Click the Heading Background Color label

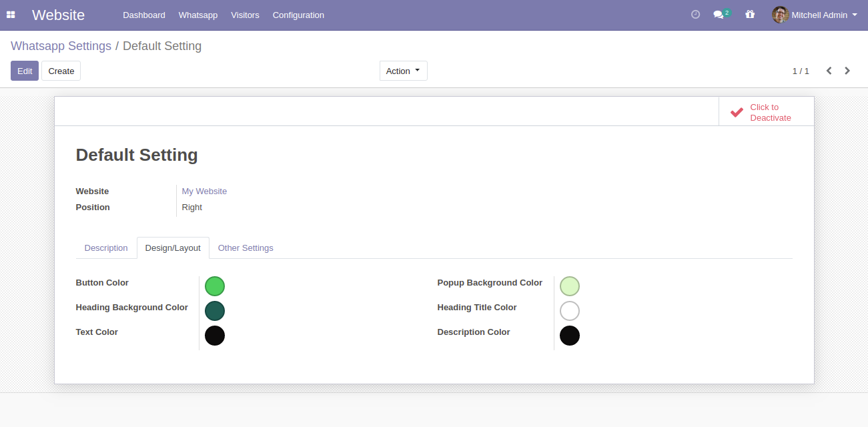coord(132,308)
